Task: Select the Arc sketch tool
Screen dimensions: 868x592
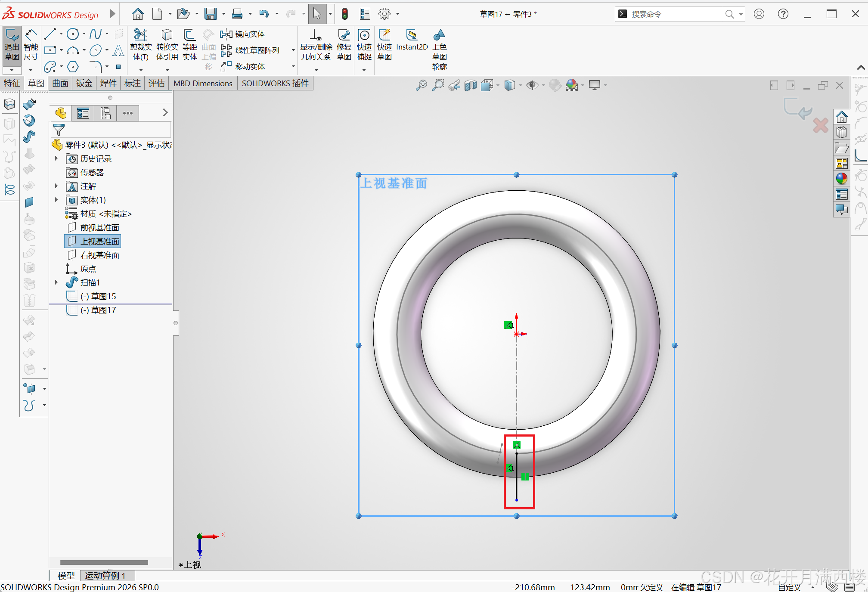Action: pyautogui.click(x=73, y=50)
